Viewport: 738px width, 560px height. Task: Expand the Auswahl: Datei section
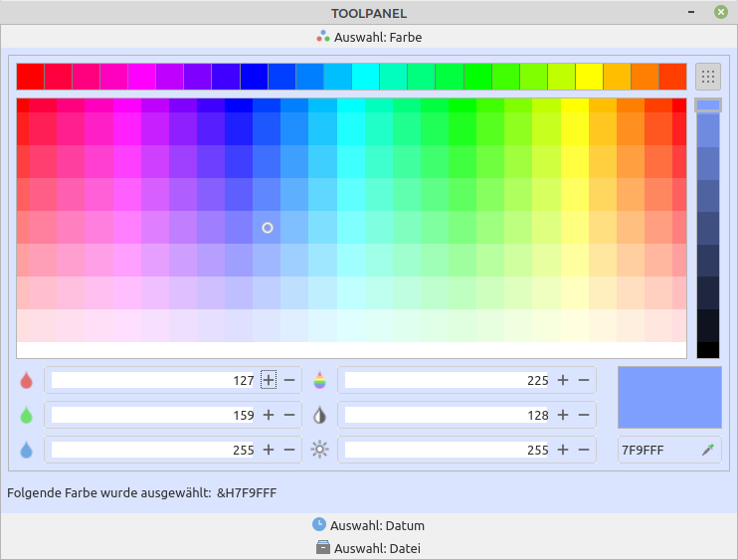[368, 548]
